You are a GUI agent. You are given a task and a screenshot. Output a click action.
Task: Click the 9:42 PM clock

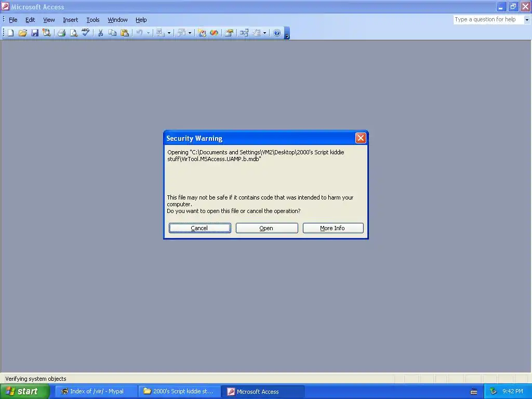513,391
